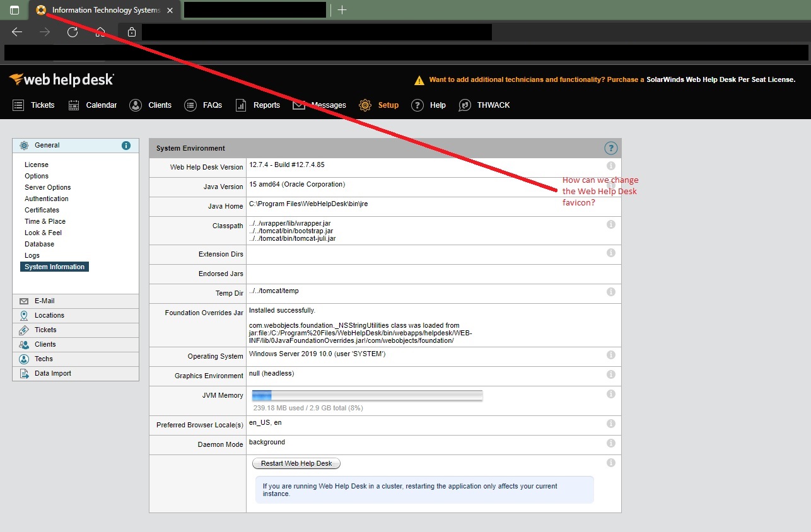Screen dimensions: 811x532
Task: Expand the E-Mail settings section
Action: tap(76, 301)
